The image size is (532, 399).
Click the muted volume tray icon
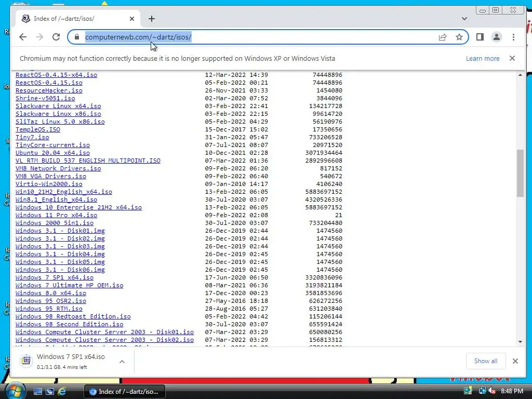[x=492, y=391]
